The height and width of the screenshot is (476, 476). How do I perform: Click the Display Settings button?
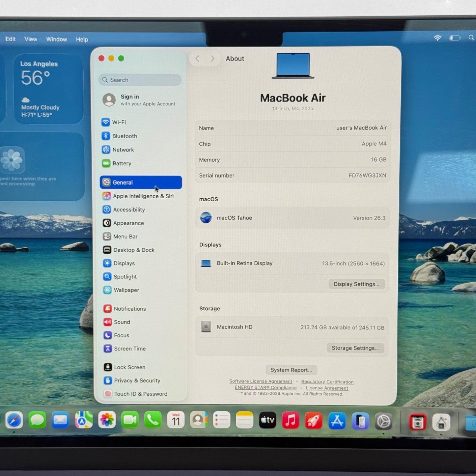pyautogui.click(x=356, y=284)
